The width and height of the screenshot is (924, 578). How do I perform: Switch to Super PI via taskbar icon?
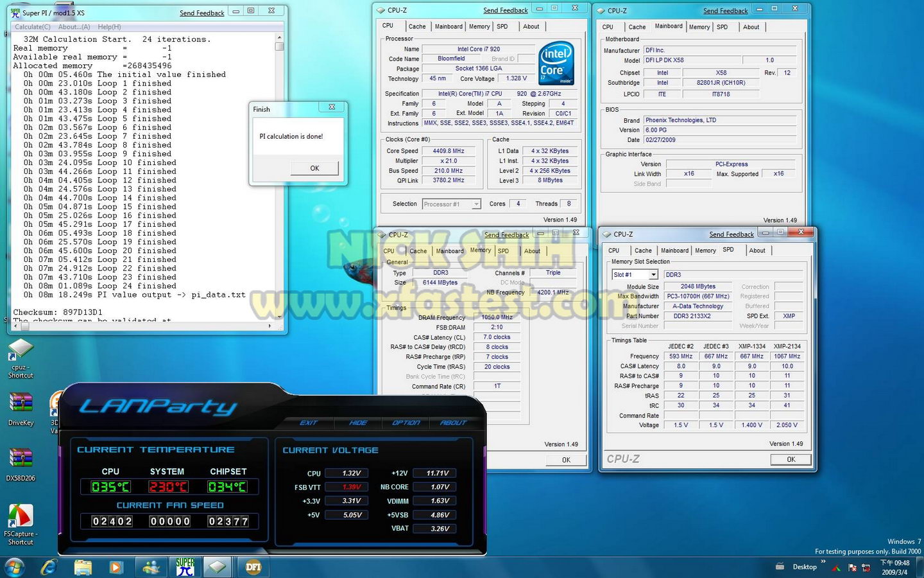(185, 567)
